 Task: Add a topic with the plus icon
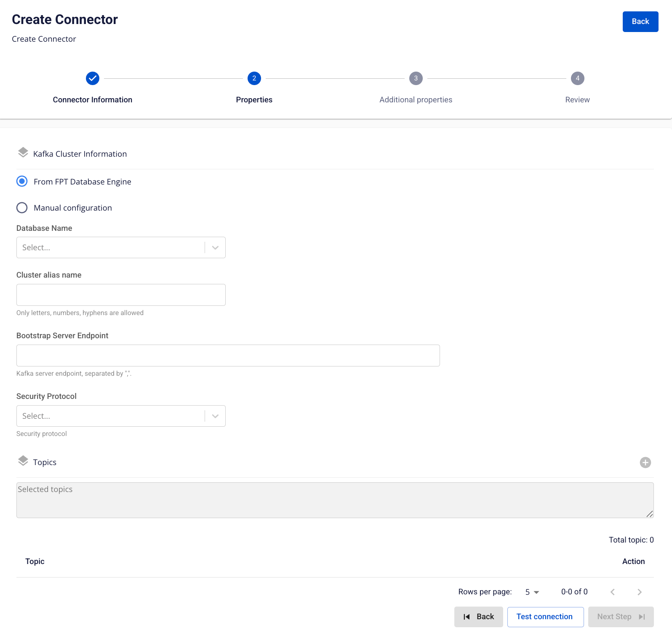tap(645, 463)
